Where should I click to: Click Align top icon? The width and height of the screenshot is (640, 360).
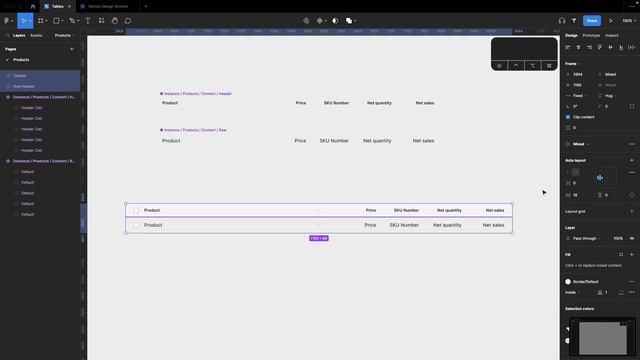coord(600,47)
